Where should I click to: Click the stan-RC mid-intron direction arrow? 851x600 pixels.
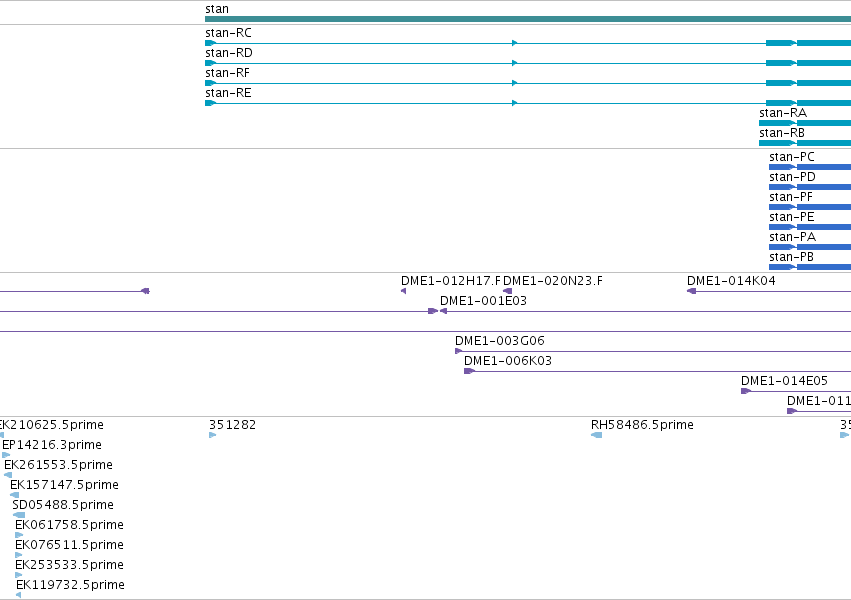(515, 43)
